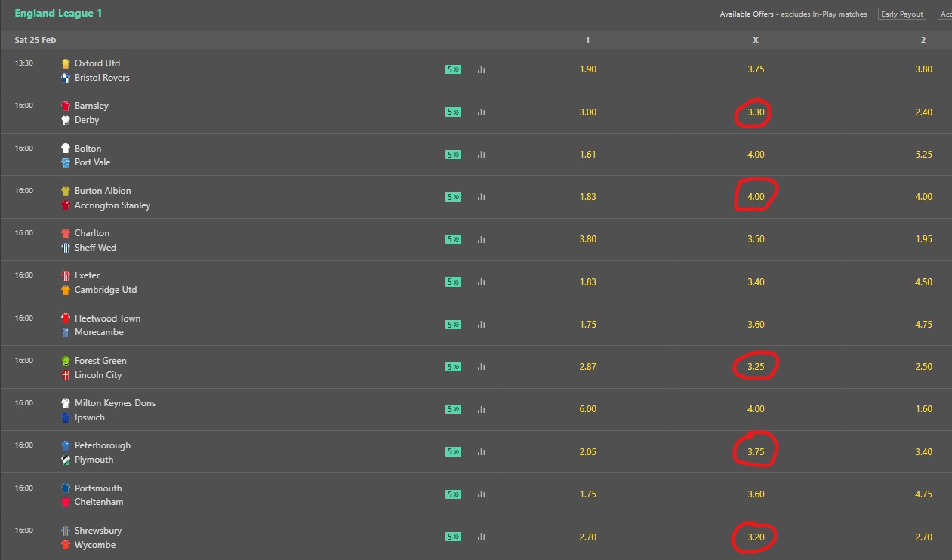Open stats icon for Charlton v Sheff Wed
952x560 pixels.
[481, 239]
